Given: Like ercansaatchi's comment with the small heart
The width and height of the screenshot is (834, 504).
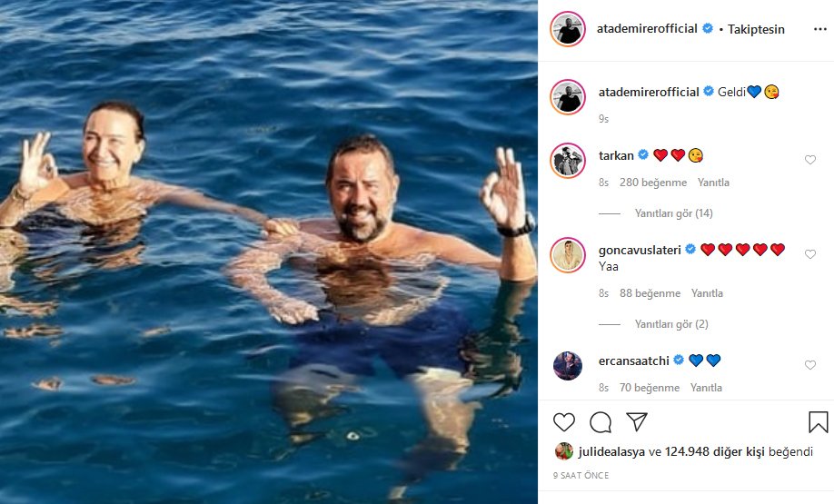Looking at the screenshot, I should tap(810, 365).
